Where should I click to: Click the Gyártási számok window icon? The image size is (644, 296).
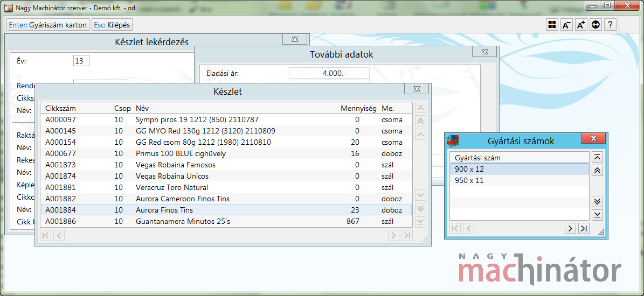(x=453, y=140)
